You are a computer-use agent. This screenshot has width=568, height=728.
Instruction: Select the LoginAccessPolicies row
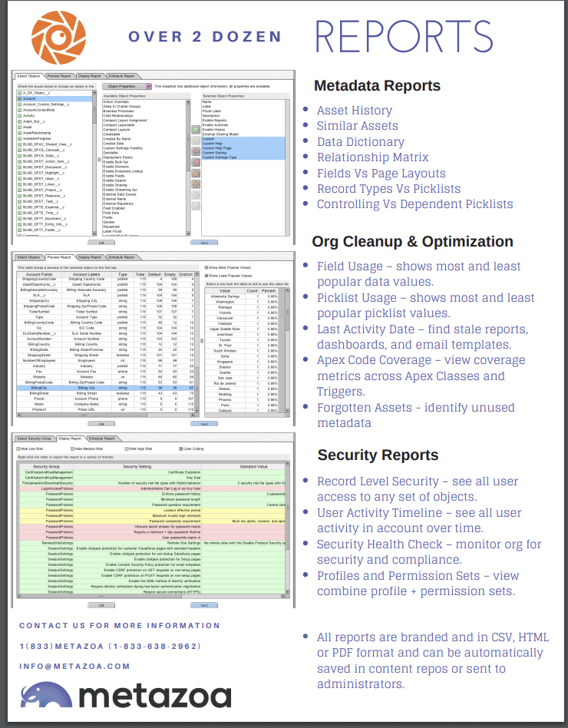tap(151, 488)
